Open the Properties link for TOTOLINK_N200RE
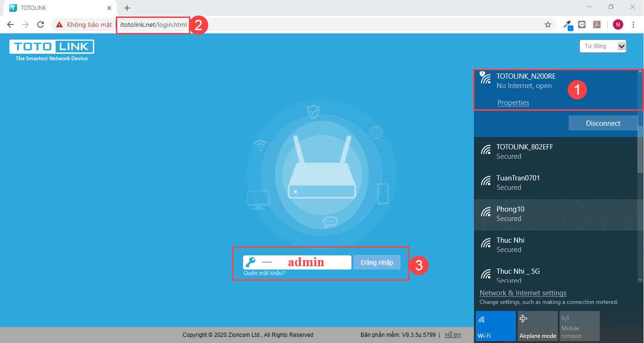Viewport: 644px width, 343px height. (x=513, y=103)
